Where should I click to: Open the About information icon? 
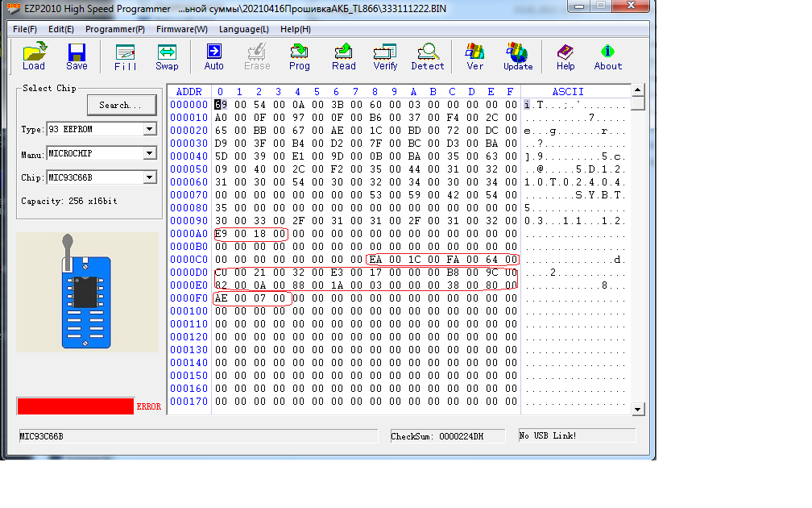pyautogui.click(x=607, y=56)
